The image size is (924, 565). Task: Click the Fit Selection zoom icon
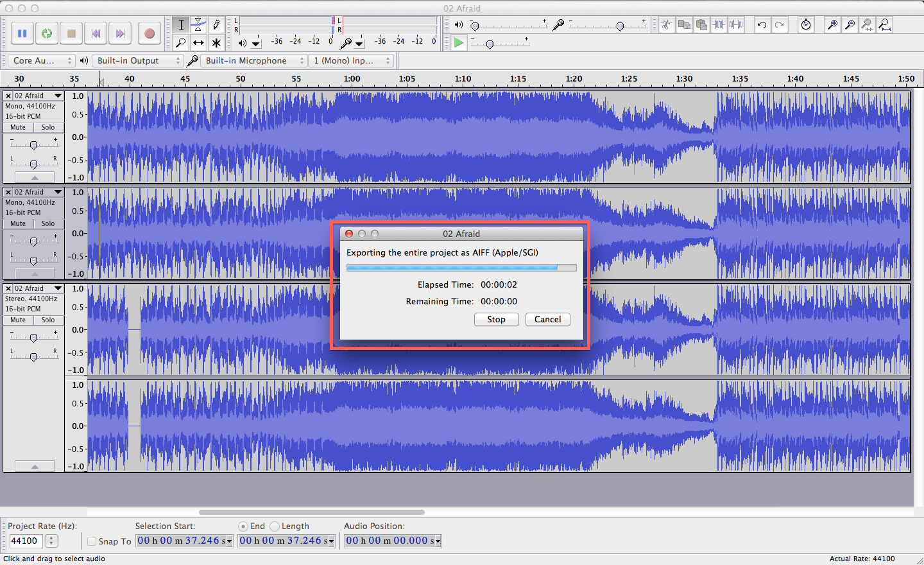[867, 25]
